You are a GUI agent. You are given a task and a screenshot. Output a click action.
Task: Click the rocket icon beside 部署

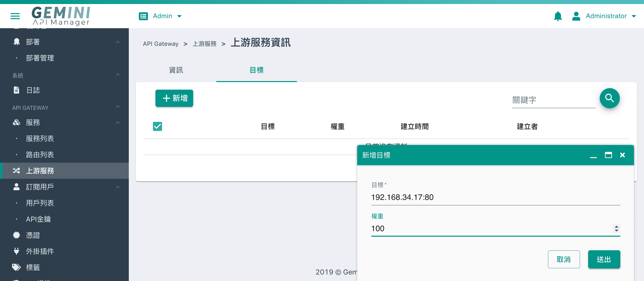17,42
